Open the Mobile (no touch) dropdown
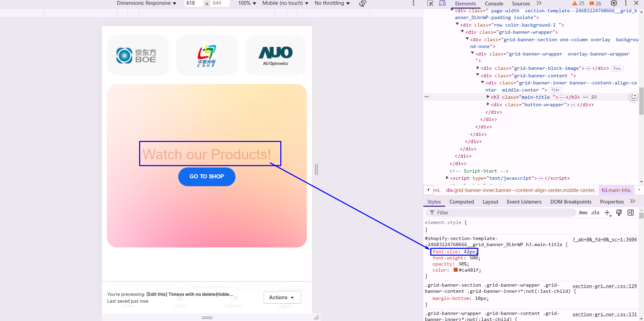This screenshot has width=644, height=321. click(285, 3)
